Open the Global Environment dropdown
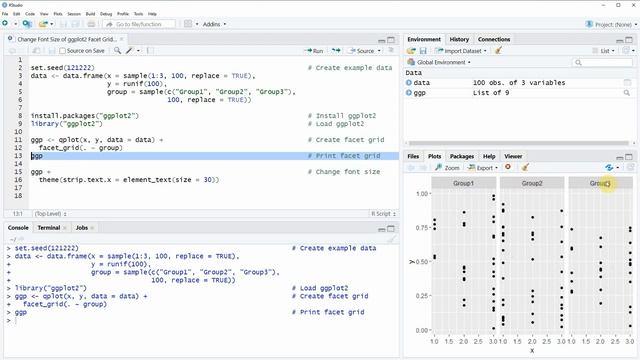The width and height of the screenshot is (640, 360). [439, 62]
